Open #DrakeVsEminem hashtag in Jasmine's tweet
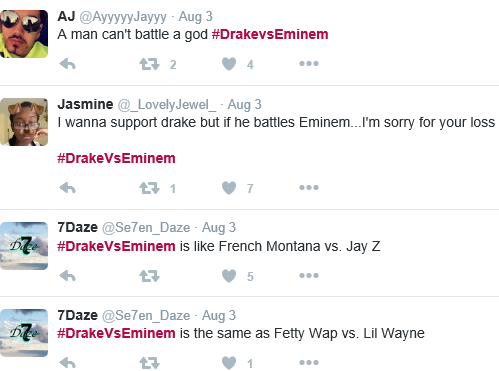Screen dimensions: 499x371 coord(116,158)
